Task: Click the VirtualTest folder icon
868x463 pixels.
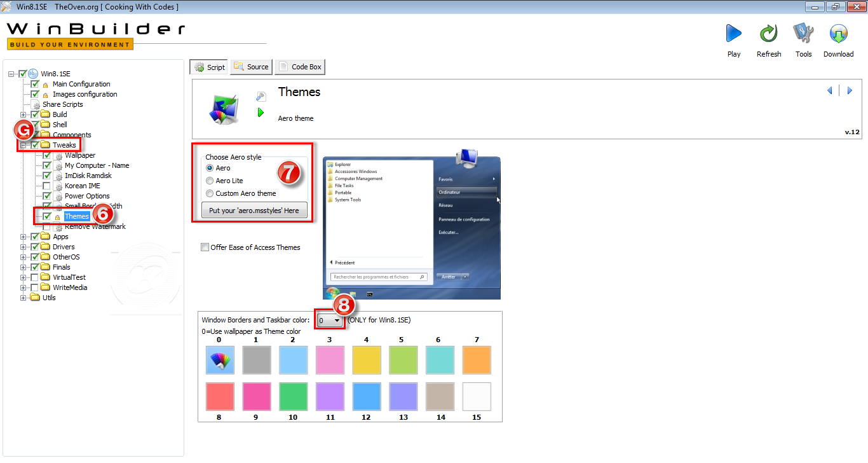Action: [x=45, y=277]
